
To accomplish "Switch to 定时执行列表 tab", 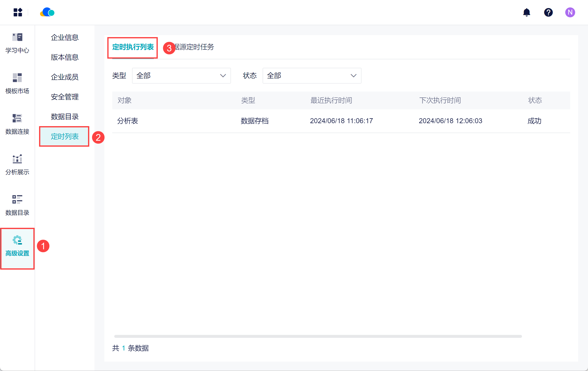I will (x=133, y=47).
